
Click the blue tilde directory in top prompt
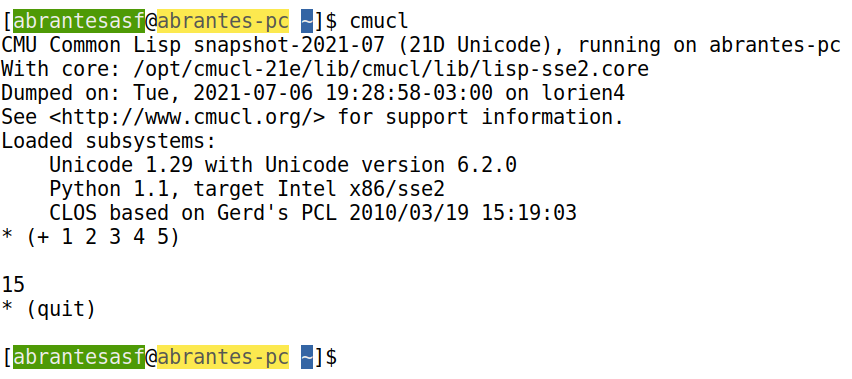307,21
